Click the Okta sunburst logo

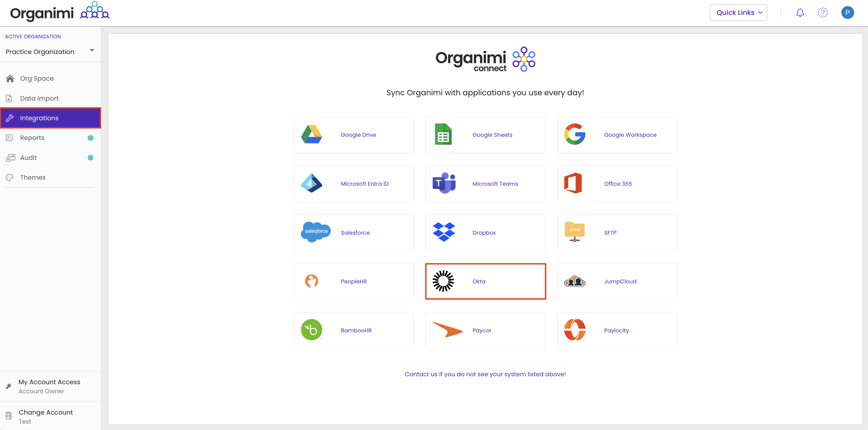click(x=443, y=281)
